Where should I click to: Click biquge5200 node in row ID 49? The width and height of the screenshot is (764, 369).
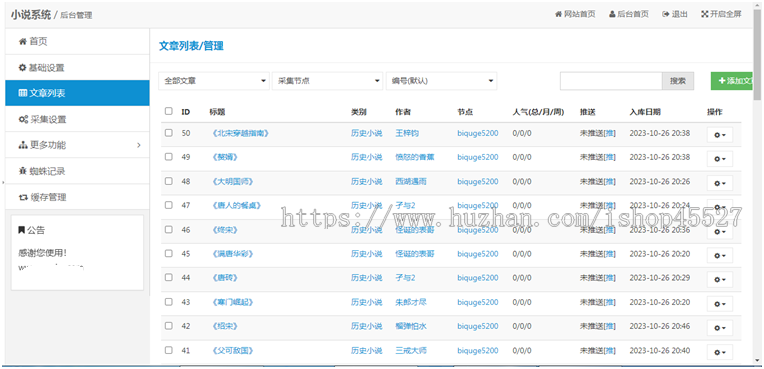click(x=478, y=157)
